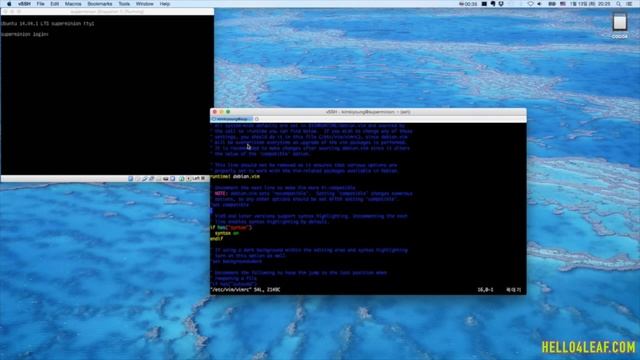
Task: Click the Spotlight search icon in menu bar
Action: 618,4
